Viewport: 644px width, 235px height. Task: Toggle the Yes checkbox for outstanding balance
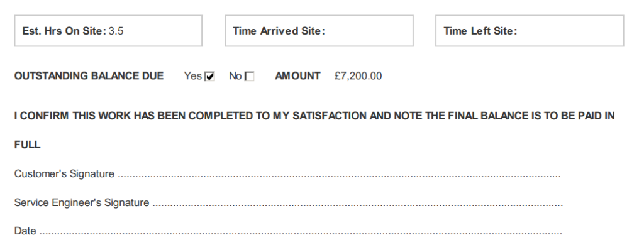click(x=209, y=76)
